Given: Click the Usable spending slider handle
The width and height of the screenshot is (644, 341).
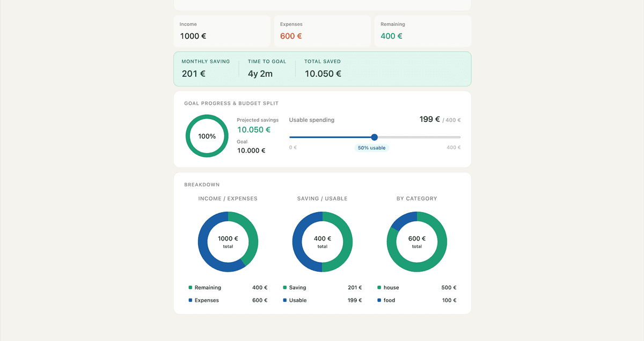Looking at the screenshot, I should (375, 137).
